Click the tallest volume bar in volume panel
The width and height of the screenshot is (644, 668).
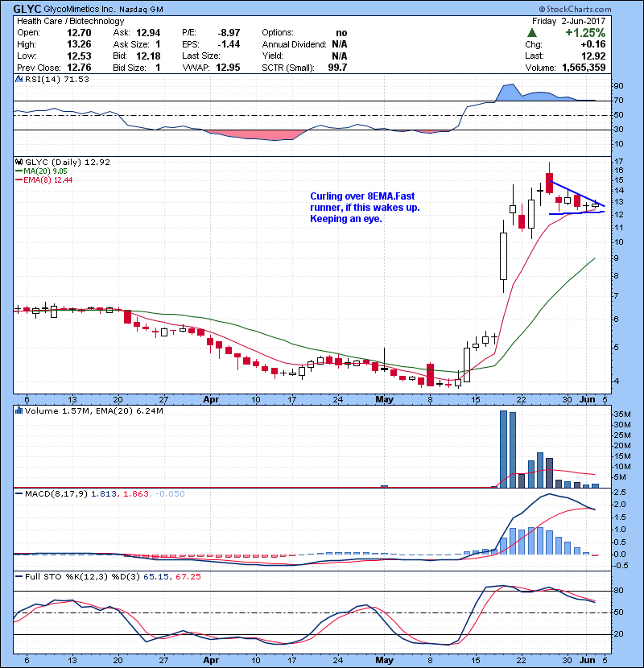(x=503, y=449)
